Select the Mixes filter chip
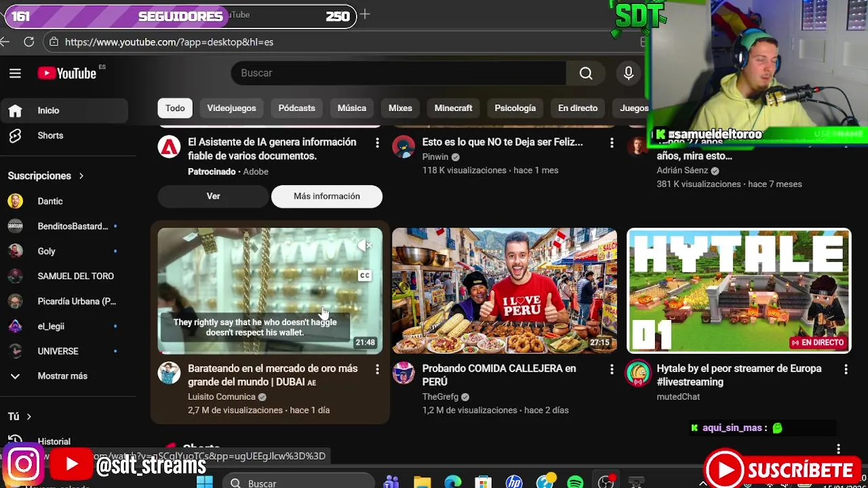This screenshot has width=868, height=488. pos(400,108)
